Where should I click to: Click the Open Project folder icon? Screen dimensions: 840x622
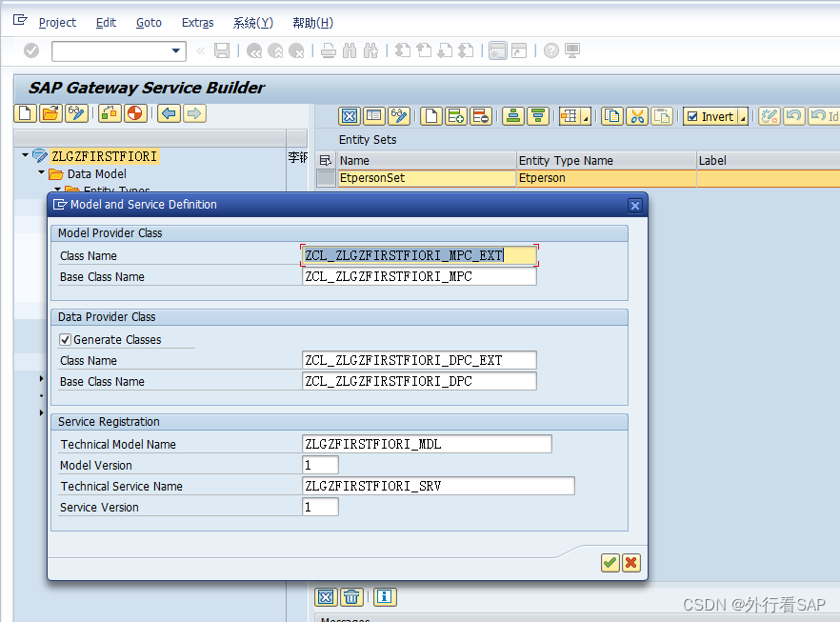tap(51, 113)
